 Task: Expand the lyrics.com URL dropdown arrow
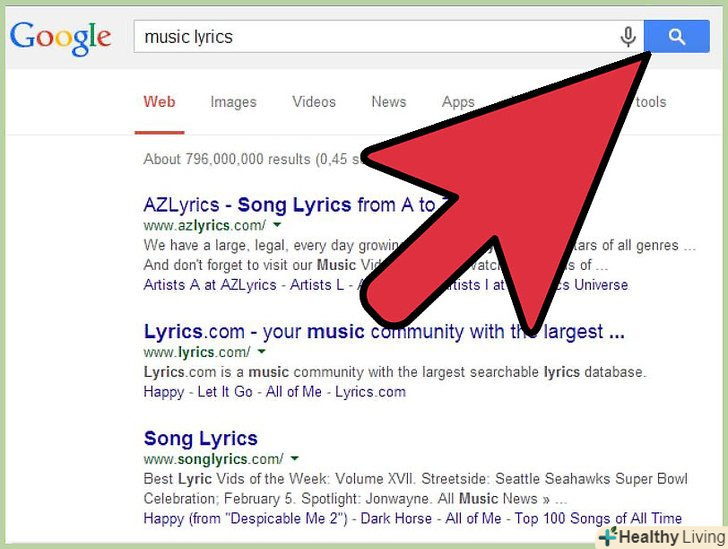pos(262,353)
